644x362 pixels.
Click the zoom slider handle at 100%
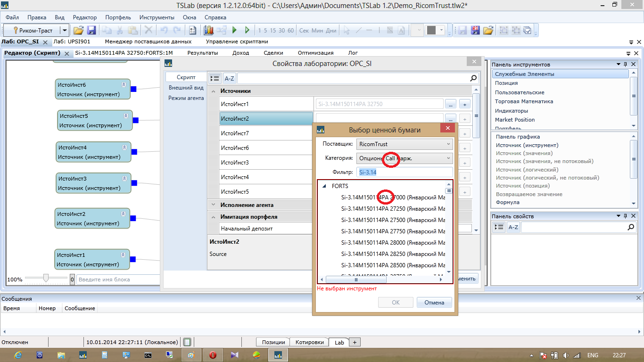pyautogui.click(x=46, y=279)
